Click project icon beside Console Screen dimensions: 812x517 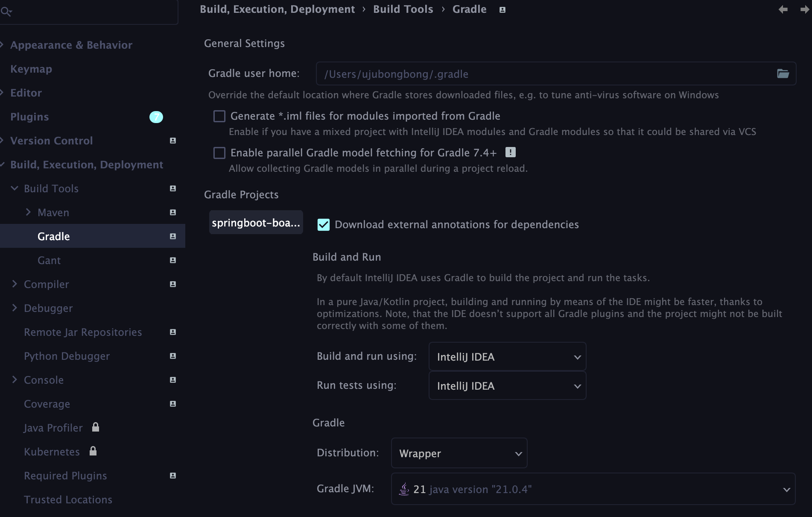(x=173, y=380)
